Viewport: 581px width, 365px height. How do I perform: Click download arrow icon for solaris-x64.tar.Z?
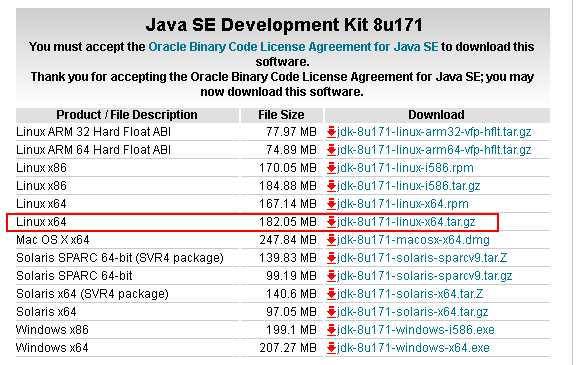[331, 294]
